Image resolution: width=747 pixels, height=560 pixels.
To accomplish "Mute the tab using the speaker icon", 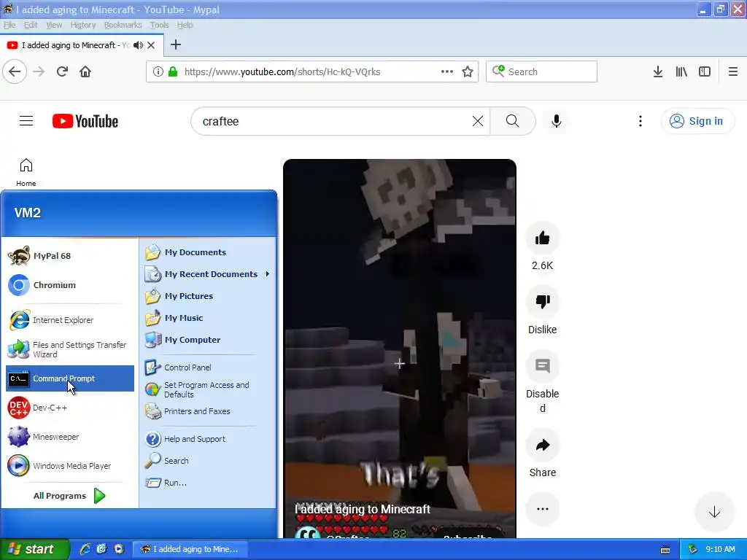I will pos(138,45).
